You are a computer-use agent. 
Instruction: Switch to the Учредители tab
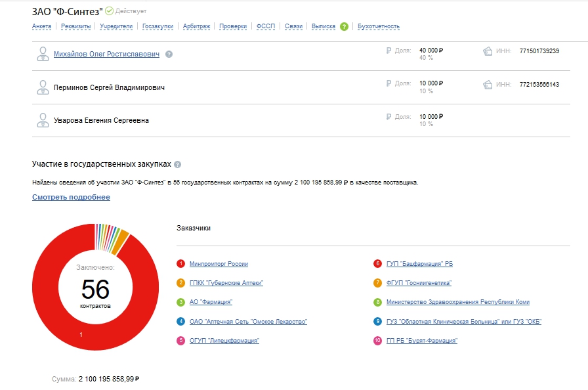pyautogui.click(x=116, y=26)
